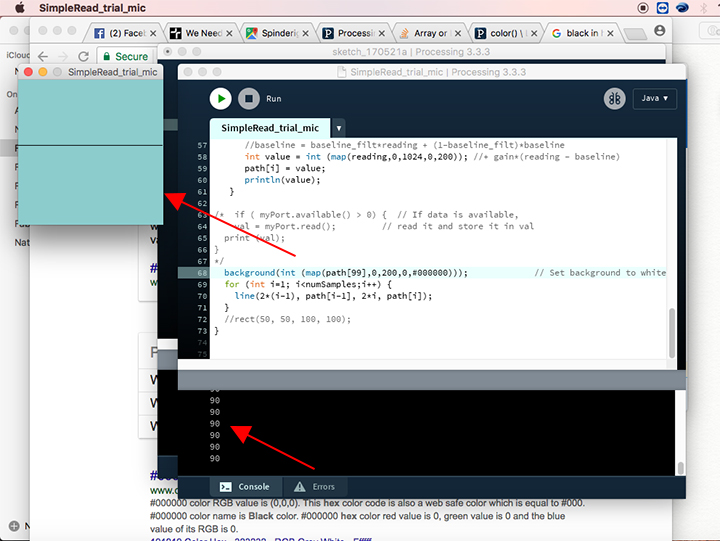
Task: Stop the running sketch
Action: pyautogui.click(x=249, y=99)
